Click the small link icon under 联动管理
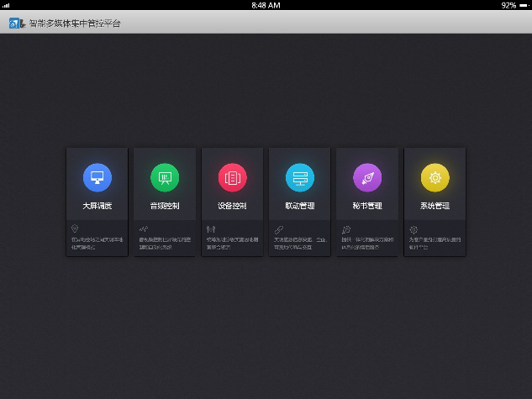The image size is (532, 399). (x=277, y=229)
